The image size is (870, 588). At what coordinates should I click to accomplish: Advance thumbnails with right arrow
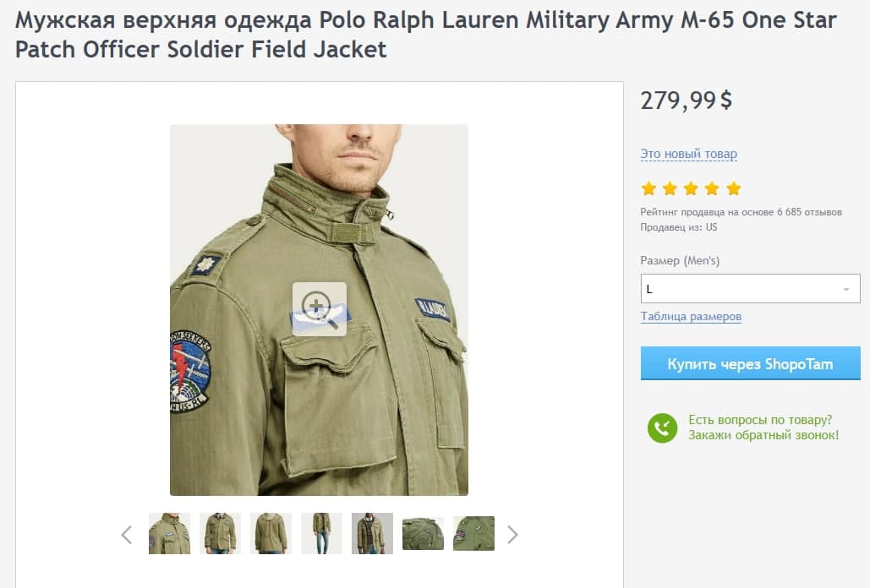(x=512, y=534)
